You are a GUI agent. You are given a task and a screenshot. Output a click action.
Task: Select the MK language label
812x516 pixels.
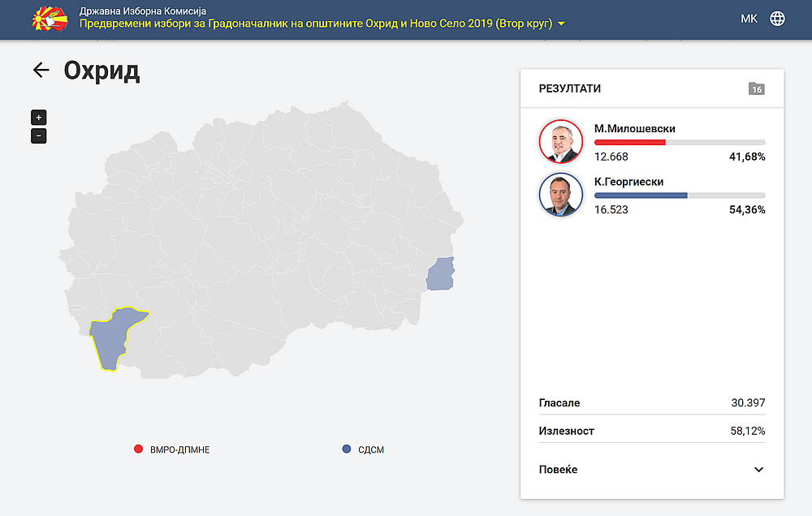point(749,19)
